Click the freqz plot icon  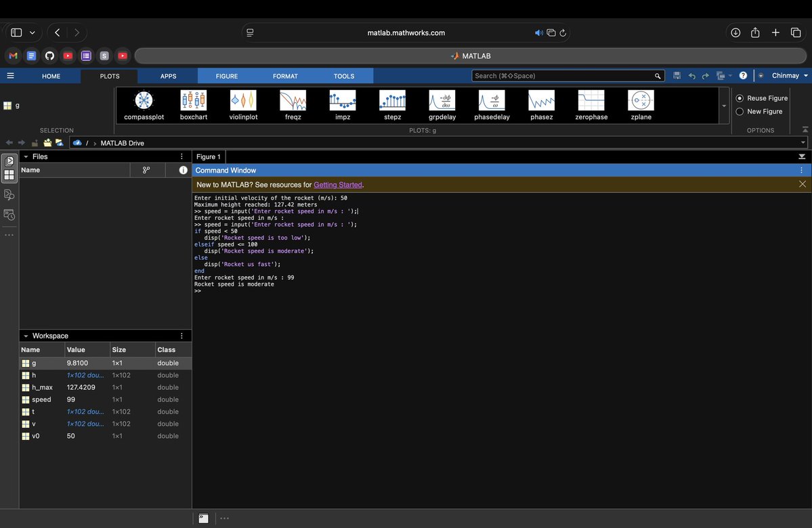pos(293,105)
